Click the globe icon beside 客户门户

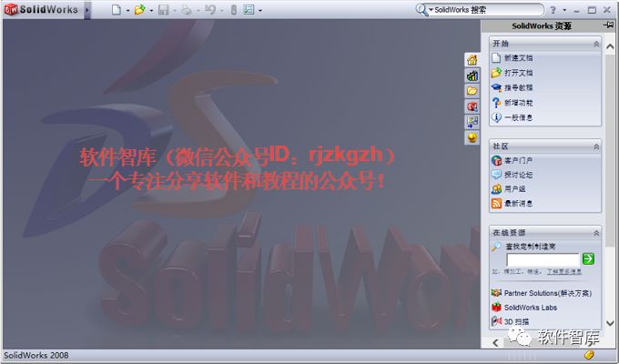496,160
